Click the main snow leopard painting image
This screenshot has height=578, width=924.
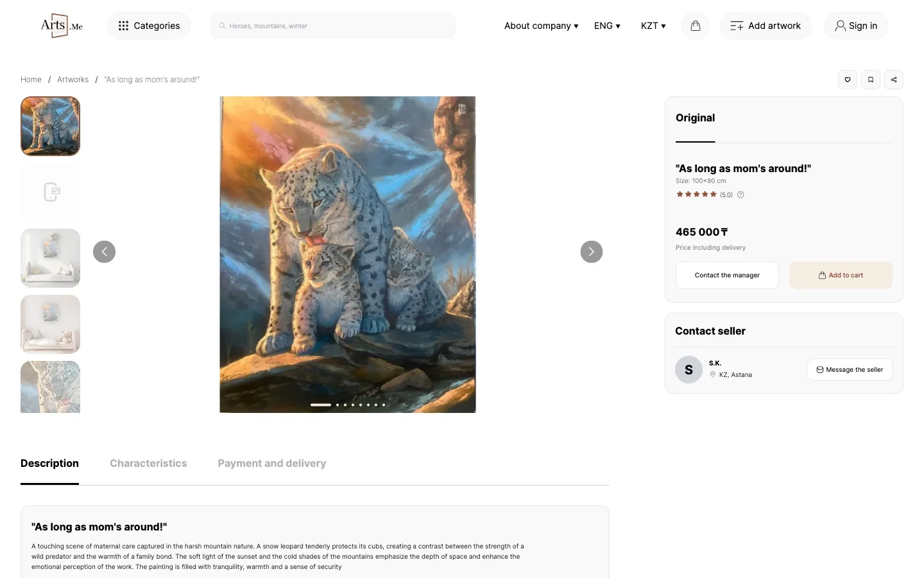point(348,254)
